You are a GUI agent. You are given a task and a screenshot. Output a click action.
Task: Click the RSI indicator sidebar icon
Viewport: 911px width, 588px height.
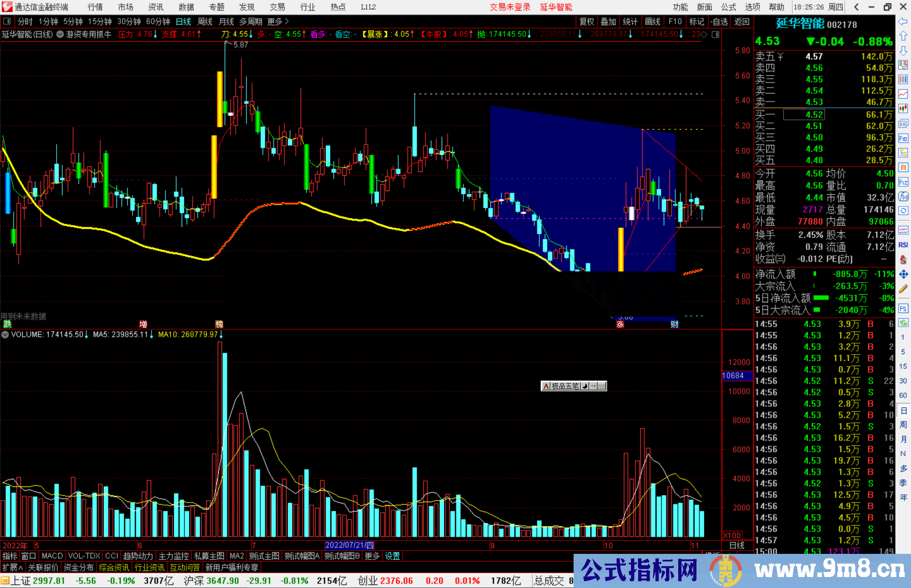click(903, 245)
